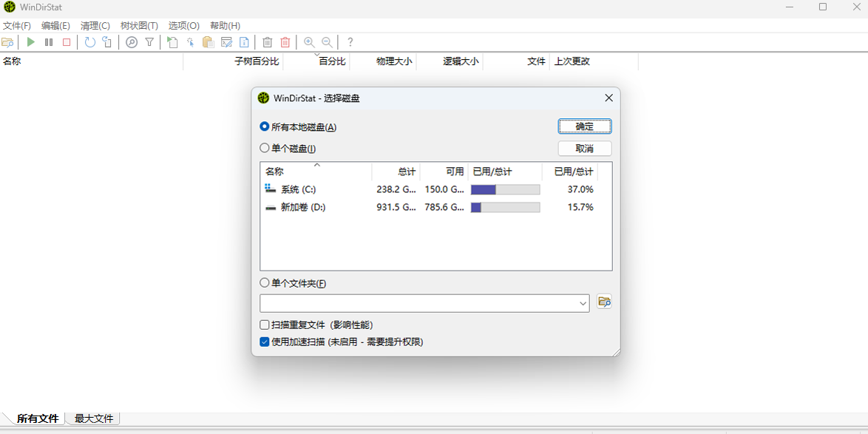Uncheck the 使用加速扫描 checkbox

[x=265, y=342]
